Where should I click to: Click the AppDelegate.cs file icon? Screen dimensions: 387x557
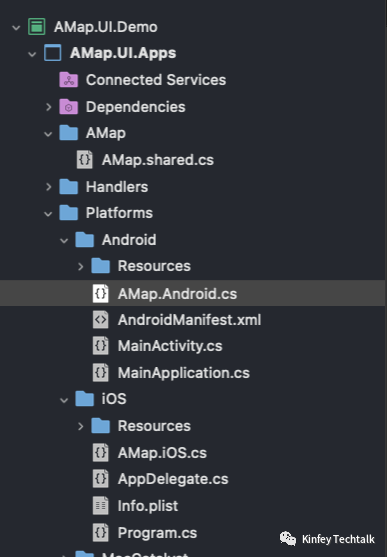click(101, 479)
